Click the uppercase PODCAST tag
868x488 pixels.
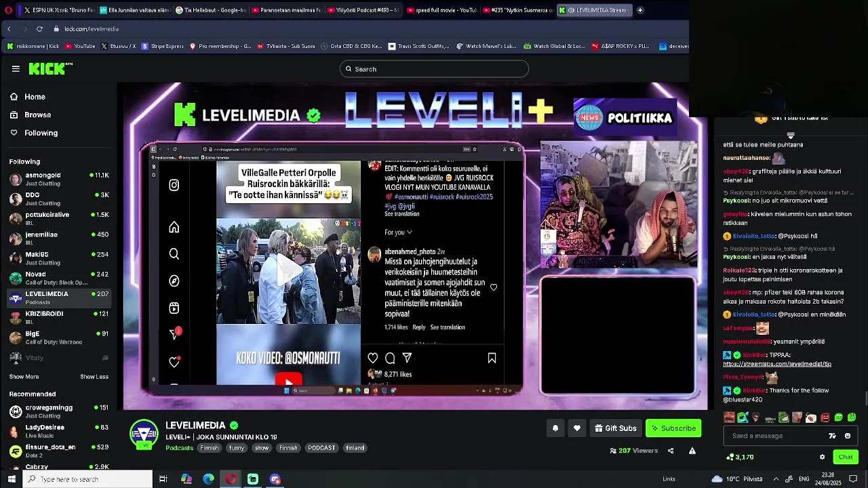pyautogui.click(x=321, y=448)
